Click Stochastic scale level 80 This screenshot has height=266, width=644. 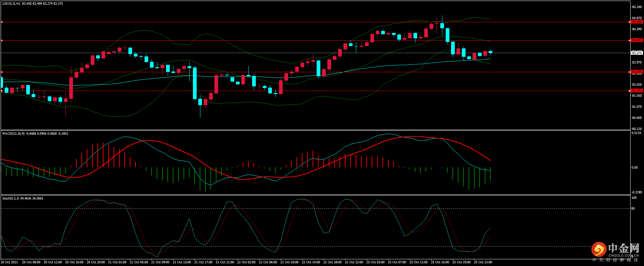(633, 209)
